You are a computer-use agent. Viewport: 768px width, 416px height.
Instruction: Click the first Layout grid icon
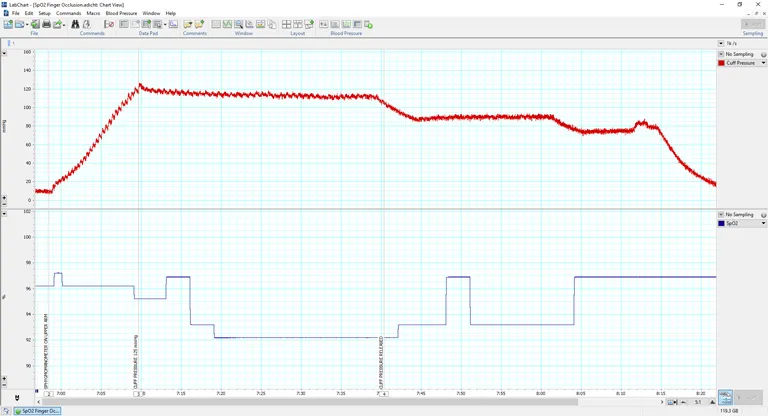(286, 24)
